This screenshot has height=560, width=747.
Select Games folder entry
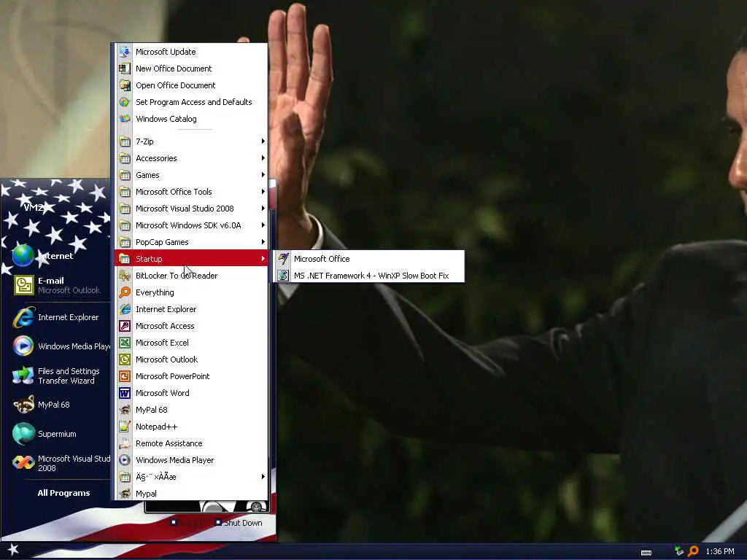(x=192, y=175)
